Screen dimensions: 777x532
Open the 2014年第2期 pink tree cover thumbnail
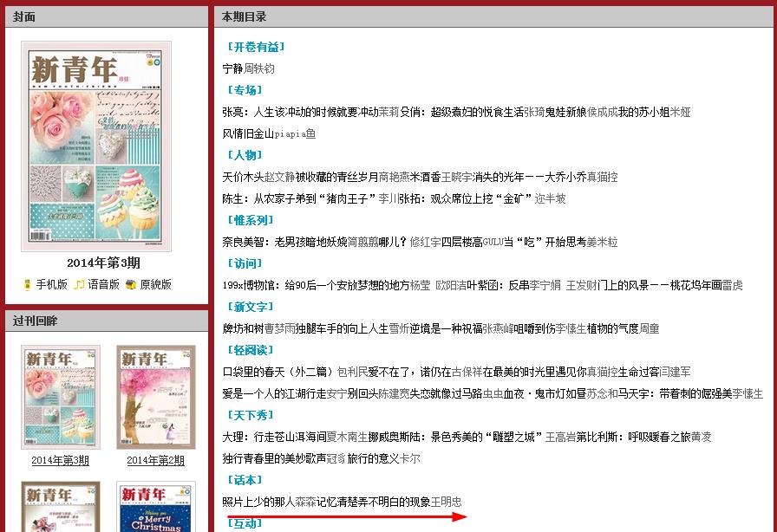[x=156, y=397]
